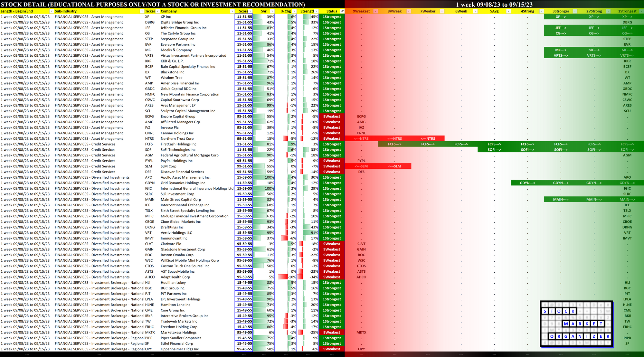Expand the Sub-Industry filter dropdown
Screen dimensions: 644x357
(x=142, y=11)
